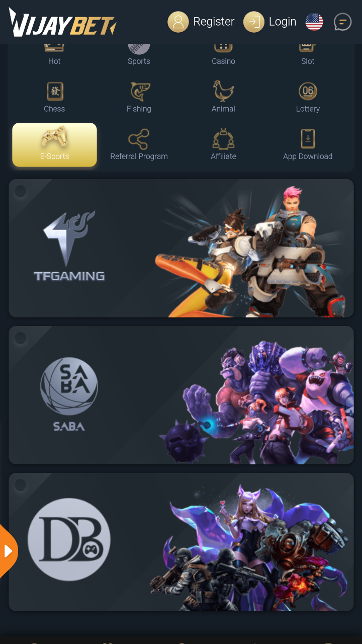
Task: Open the chat support bubble icon
Action: pyautogui.click(x=342, y=22)
